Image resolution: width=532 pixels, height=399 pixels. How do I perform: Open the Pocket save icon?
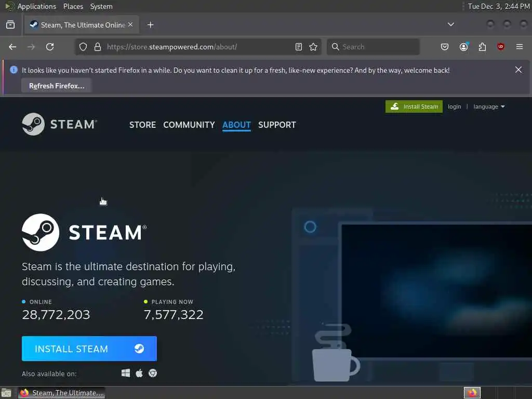(445, 47)
